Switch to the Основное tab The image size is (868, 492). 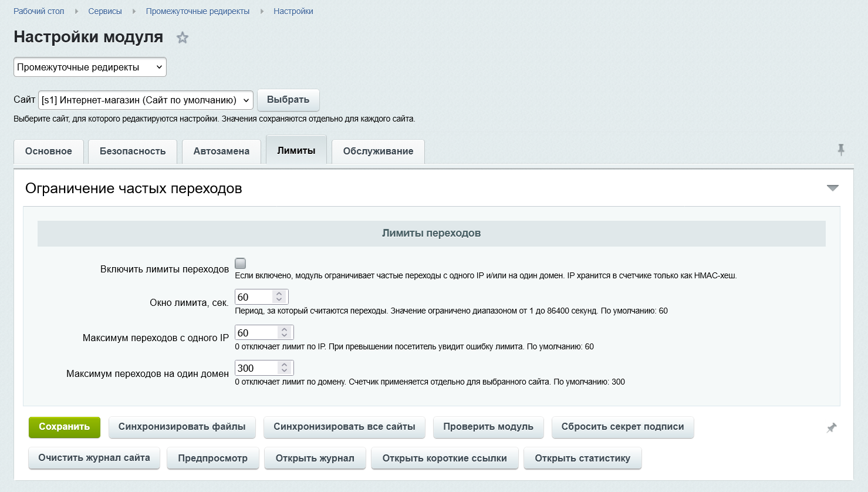click(x=49, y=151)
